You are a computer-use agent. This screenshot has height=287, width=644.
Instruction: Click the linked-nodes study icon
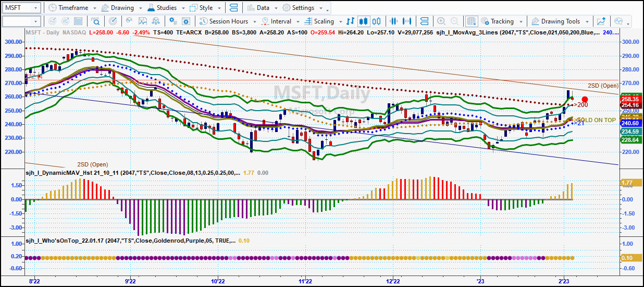point(156,21)
